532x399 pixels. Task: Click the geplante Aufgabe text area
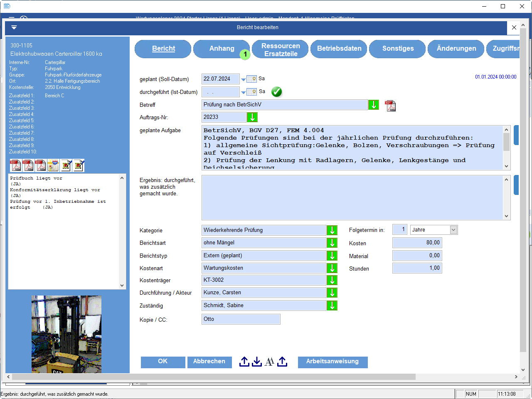[x=352, y=148]
